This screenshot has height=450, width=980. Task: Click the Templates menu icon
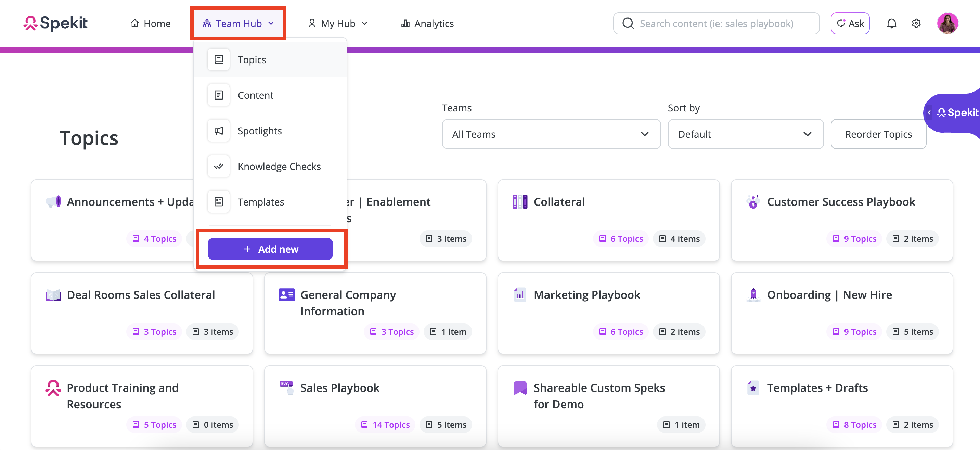pos(219,202)
